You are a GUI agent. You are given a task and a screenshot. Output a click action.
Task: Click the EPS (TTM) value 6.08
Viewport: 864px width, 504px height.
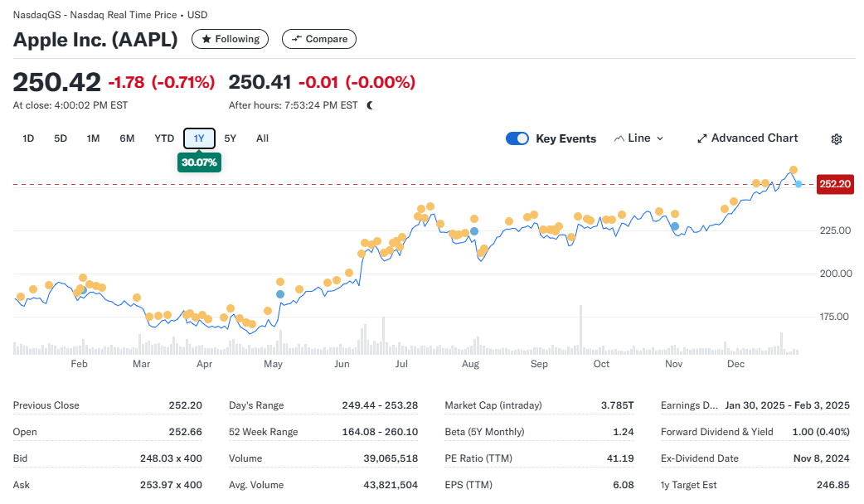pos(624,485)
